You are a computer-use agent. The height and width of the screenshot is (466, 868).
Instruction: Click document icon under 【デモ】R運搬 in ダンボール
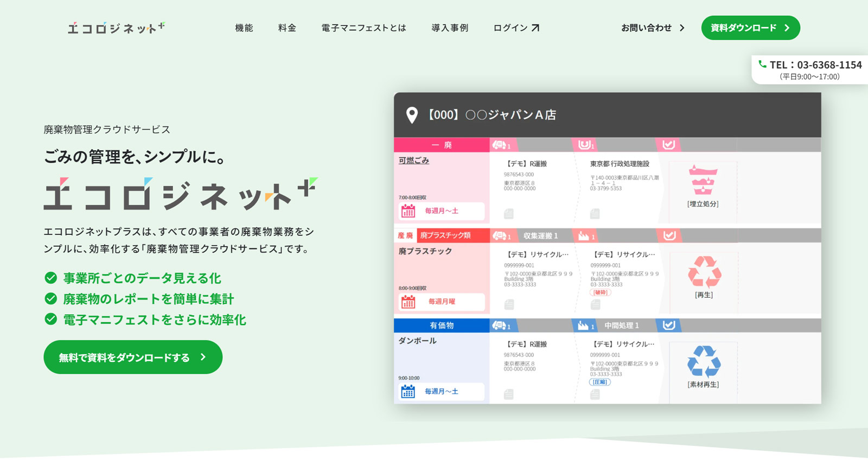pos(508,394)
